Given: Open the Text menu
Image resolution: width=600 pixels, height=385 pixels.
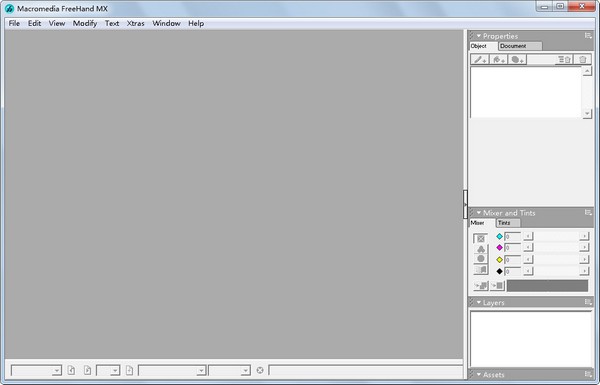Looking at the screenshot, I should tap(112, 23).
